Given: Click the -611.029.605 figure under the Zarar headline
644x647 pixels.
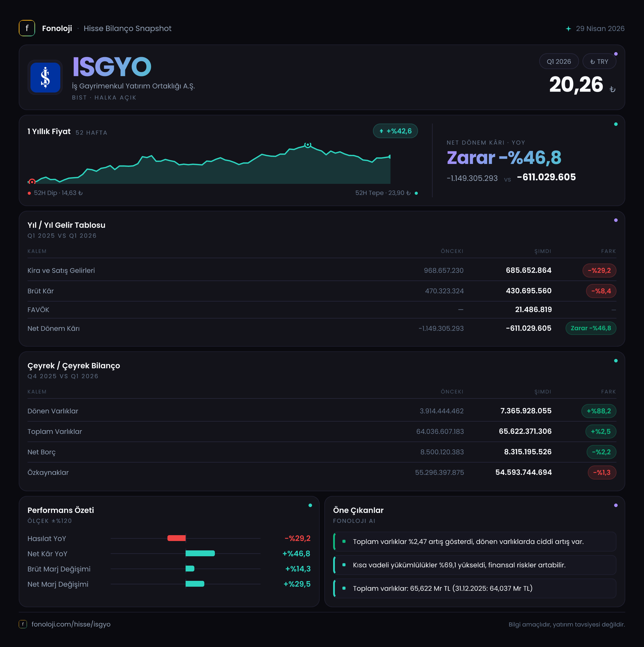Looking at the screenshot, I should [546, 177].
